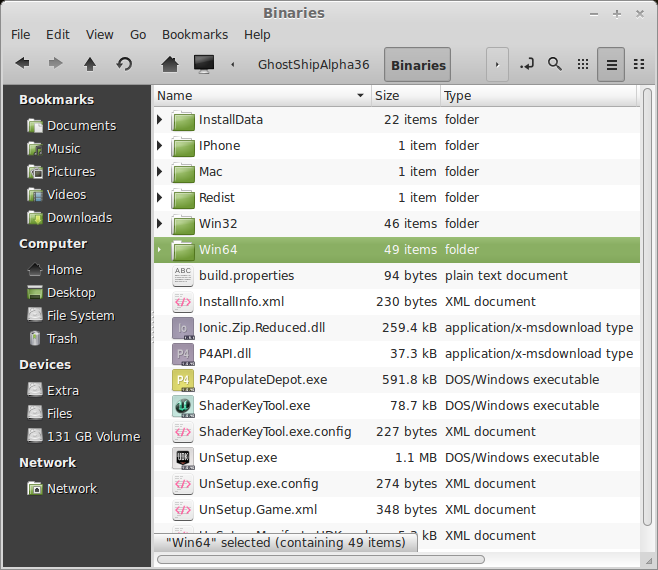Select InstallInfo.xml file icon
This screenshot has width=658, height=570.
[183, 302]
